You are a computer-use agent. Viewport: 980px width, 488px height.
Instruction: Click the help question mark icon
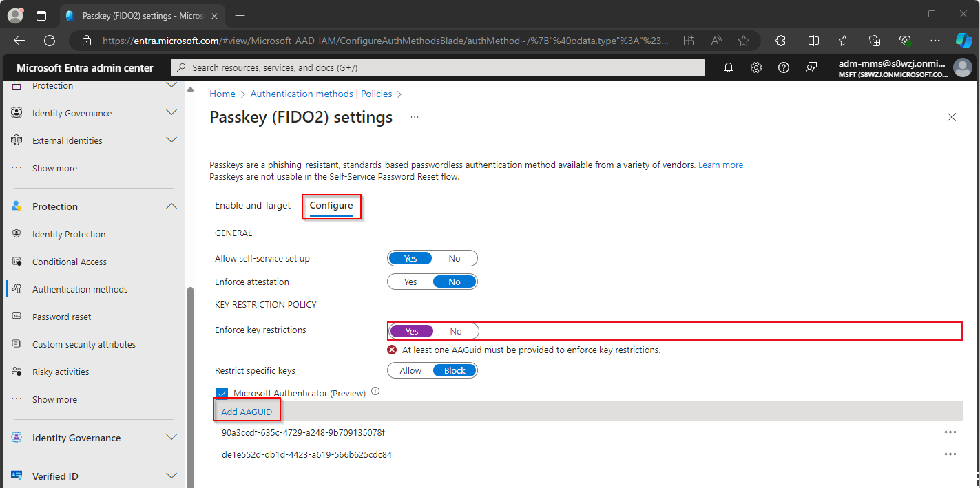click(783, 67)
